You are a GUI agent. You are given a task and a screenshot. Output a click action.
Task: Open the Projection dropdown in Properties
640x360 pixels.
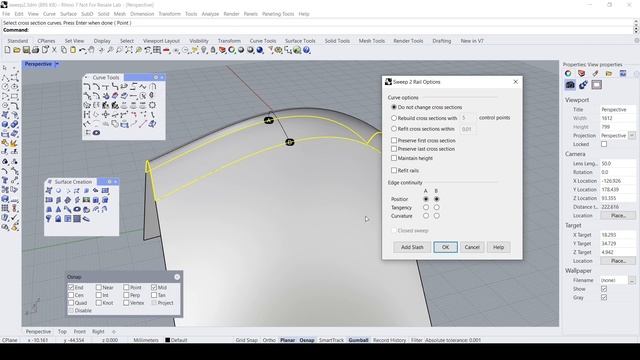(632, 136)
